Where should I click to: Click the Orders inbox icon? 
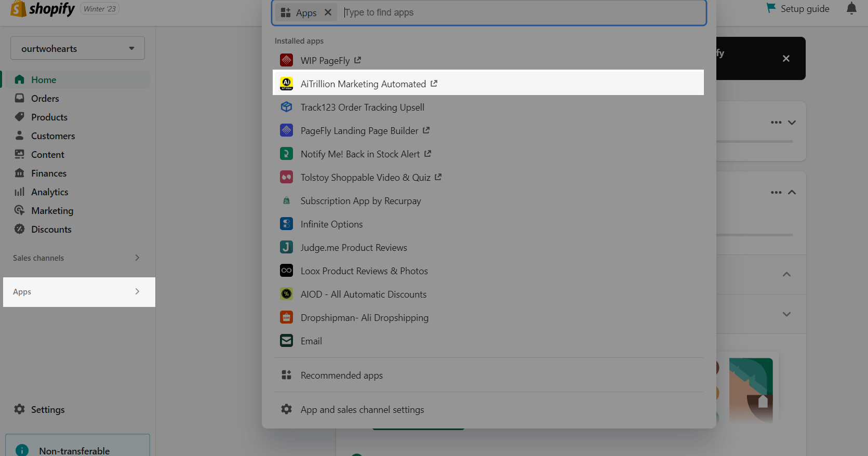20,98
